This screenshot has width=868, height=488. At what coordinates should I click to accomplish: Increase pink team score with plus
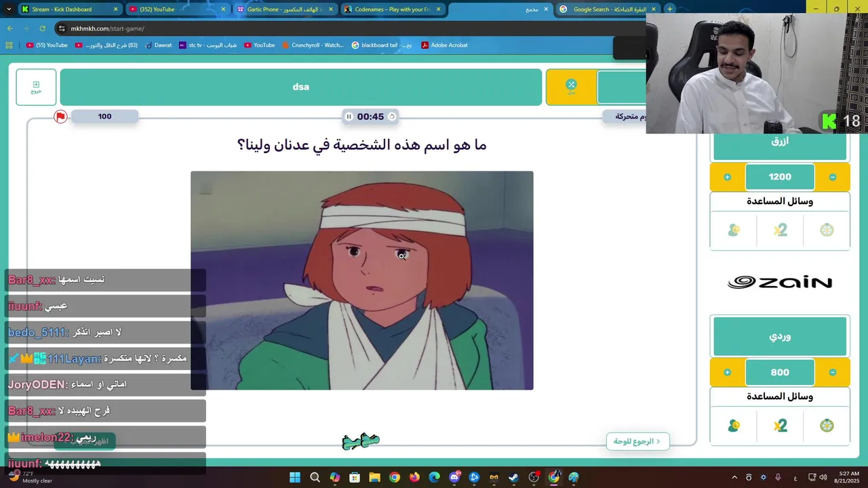[x=727, y=372]
